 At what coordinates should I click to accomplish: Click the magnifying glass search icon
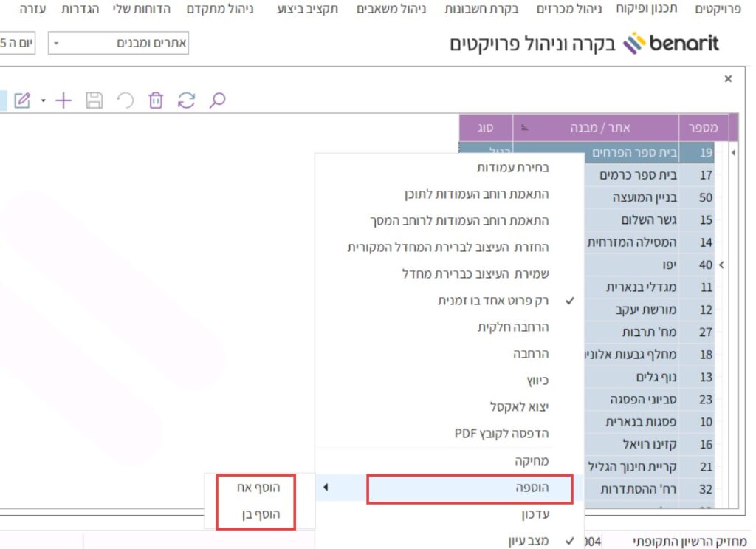(x=217, y=100)
